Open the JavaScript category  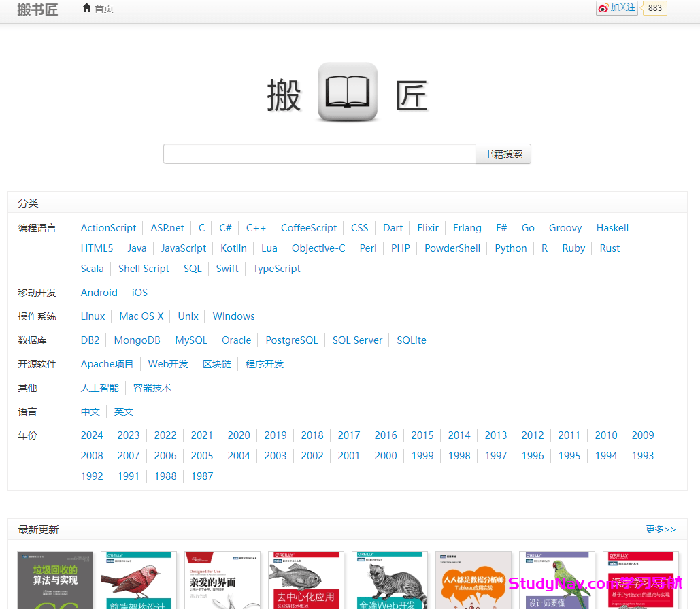tap(183, 248)
